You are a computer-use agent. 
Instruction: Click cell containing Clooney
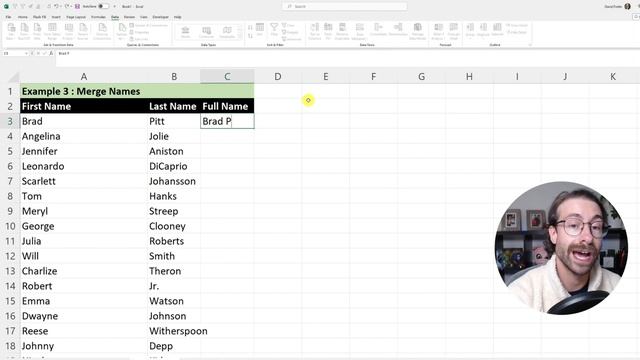(x=174, y=226)
